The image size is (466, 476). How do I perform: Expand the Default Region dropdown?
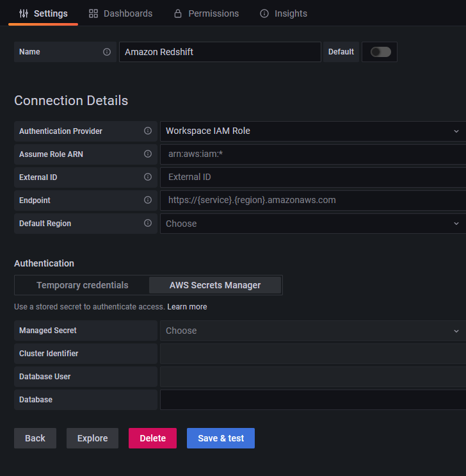coord(312,224)
